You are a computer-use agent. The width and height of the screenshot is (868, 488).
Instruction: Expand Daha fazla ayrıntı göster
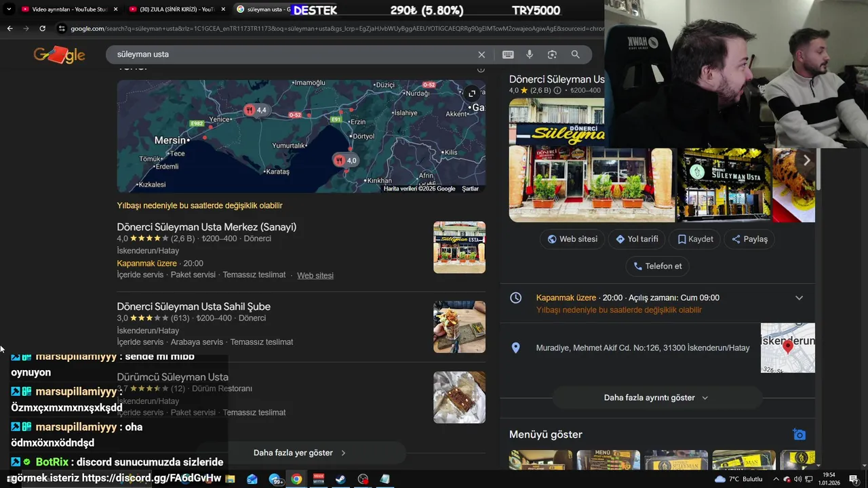click(x=656, y=398)
